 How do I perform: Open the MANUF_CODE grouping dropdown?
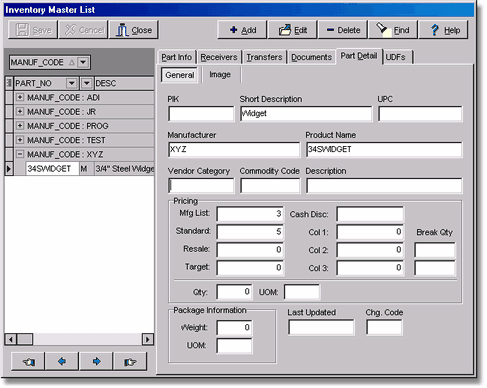pos(83,62)
